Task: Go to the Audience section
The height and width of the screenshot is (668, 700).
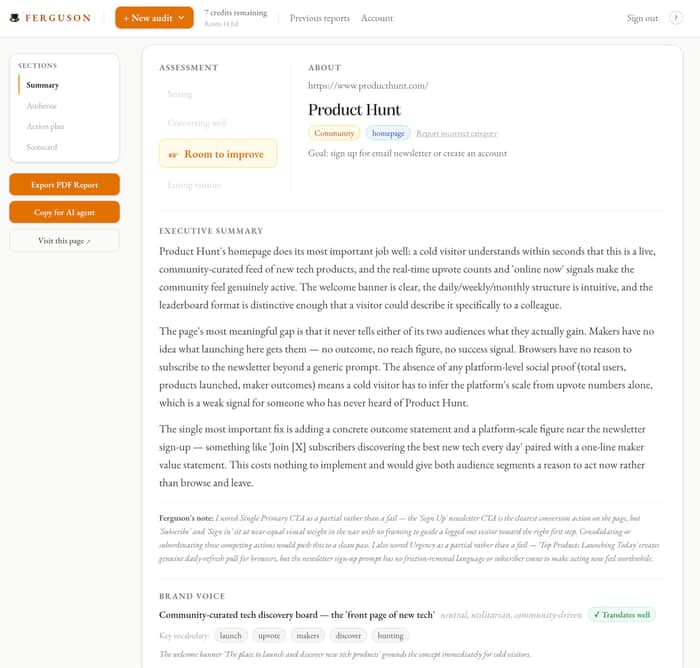Action: (x=42, y=106)
